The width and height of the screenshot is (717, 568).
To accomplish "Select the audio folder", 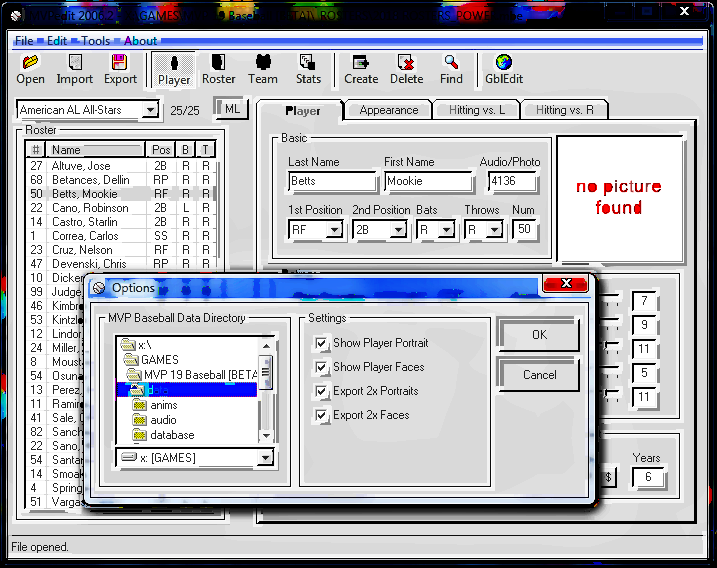I will [x=155, y=420].
